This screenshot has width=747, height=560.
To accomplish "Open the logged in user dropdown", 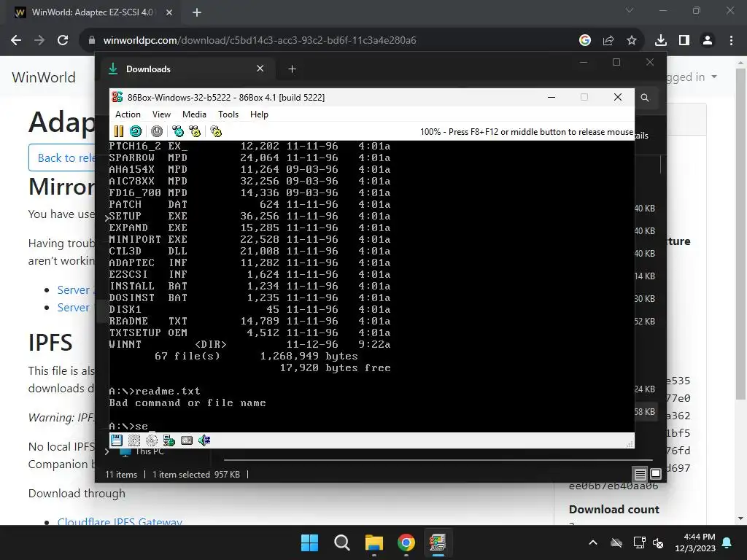I will (692, 77).
